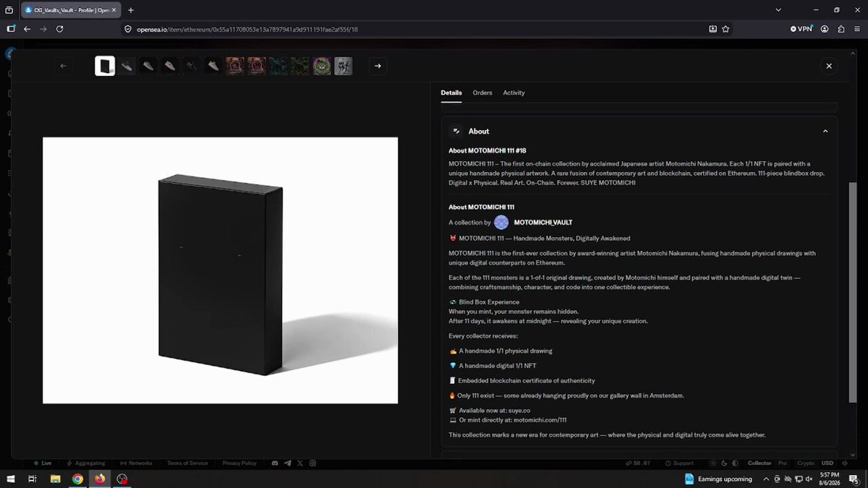Go to the next item with the right arrow

[x=377, y=66]
